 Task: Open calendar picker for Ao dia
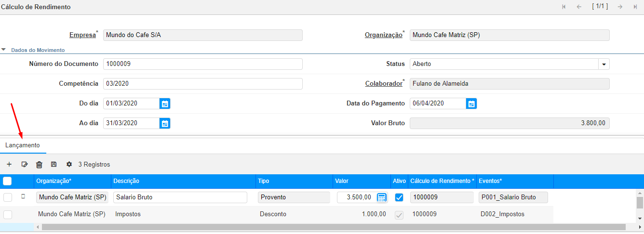[165, 123]
